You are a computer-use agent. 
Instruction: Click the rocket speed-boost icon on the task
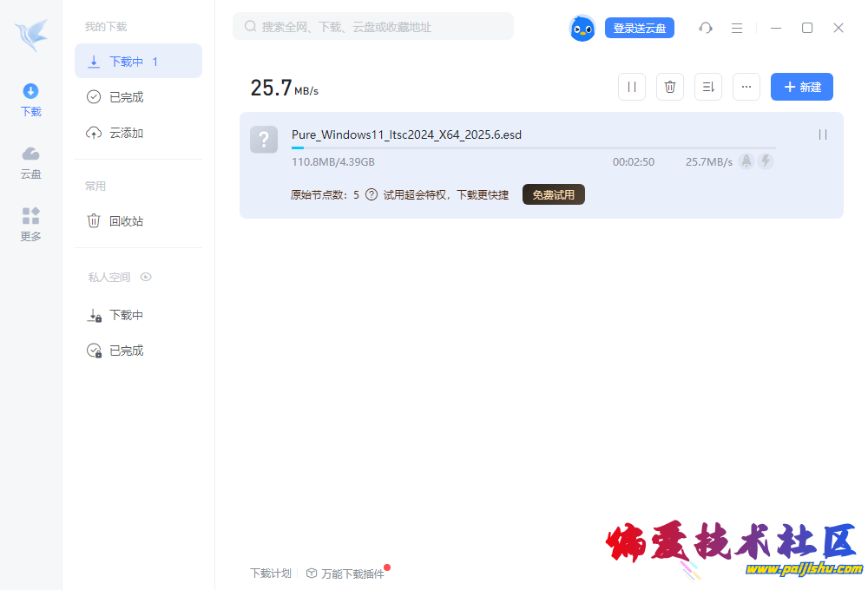(x=747, y=161)
